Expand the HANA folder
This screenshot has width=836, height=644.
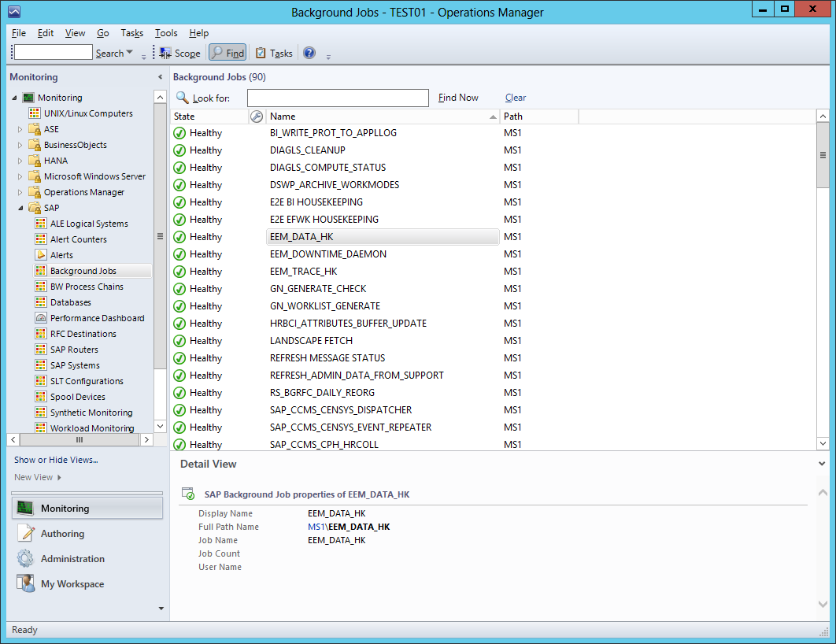pos(20,161)
